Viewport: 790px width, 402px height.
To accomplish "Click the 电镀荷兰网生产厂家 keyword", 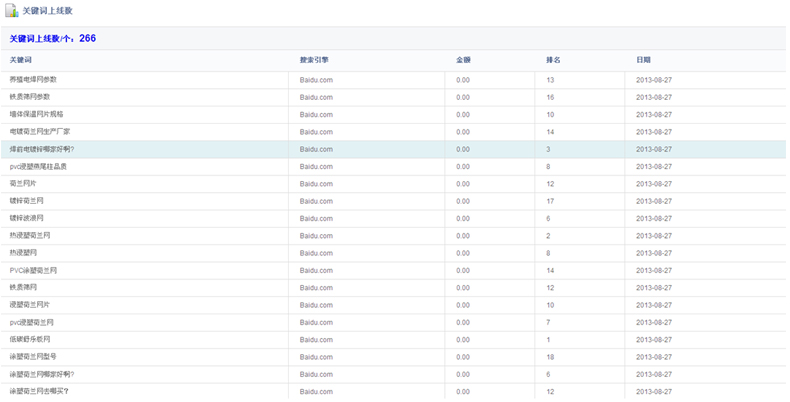I will tap(40, 132).
